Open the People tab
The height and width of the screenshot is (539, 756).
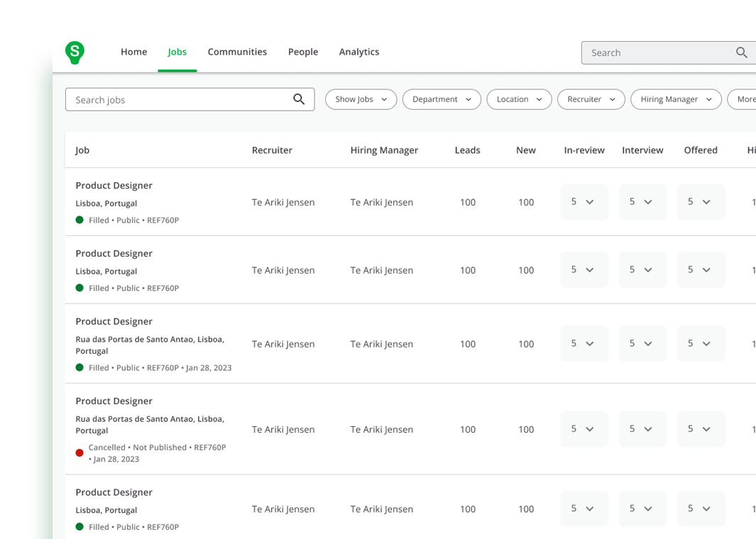(302, 52)
